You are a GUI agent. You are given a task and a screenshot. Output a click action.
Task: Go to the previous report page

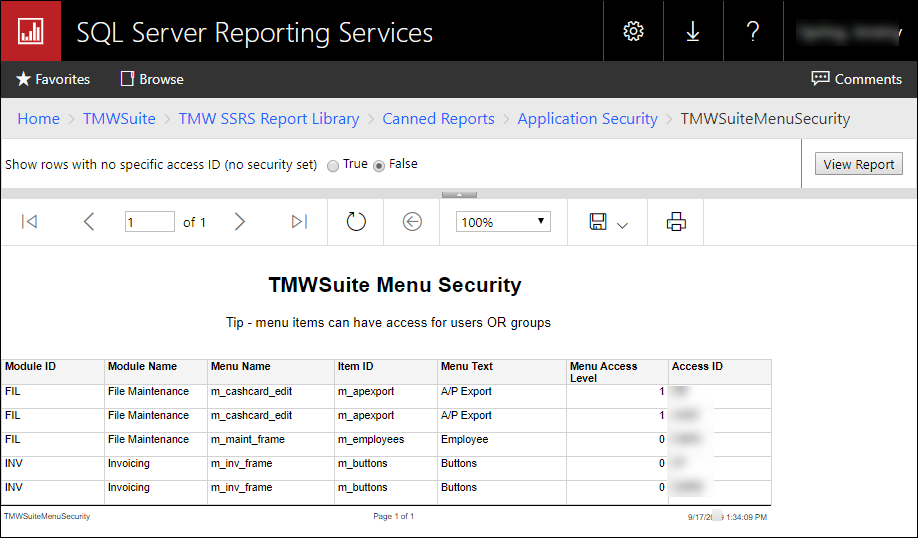tap(89, 222)
